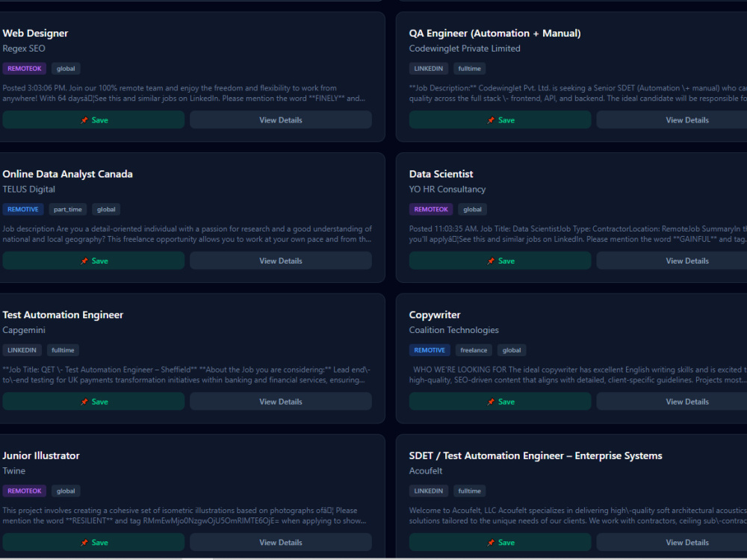The width and height of the screenshot is (747, 560).
Task: Click REMOTEOK tag on Data Scientist card
Action: (431, 210)
